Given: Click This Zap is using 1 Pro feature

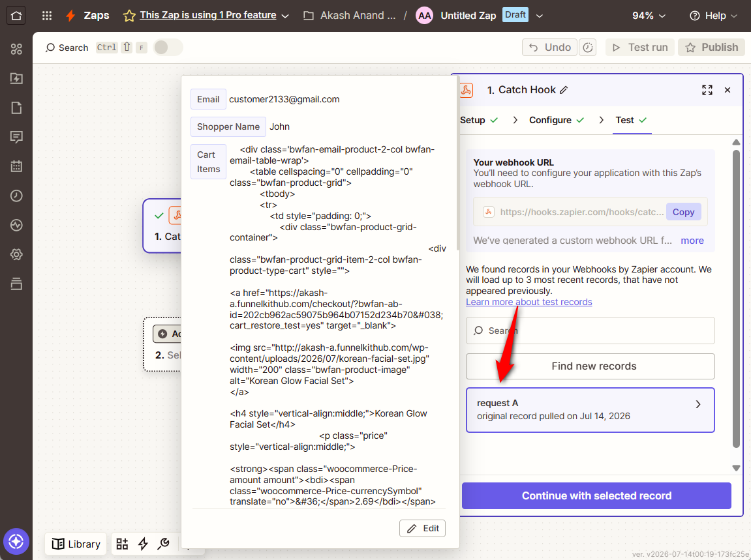Looking at the screenshot, I should click(208, 15).
